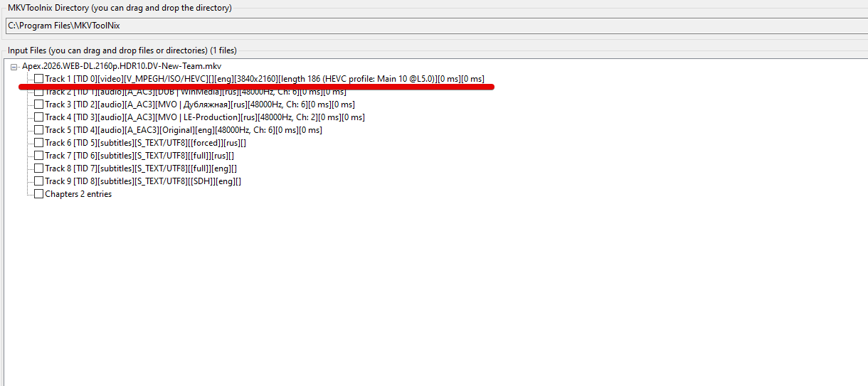Select the Track 9 SDH subtitles row label

[x=142, y=181]
